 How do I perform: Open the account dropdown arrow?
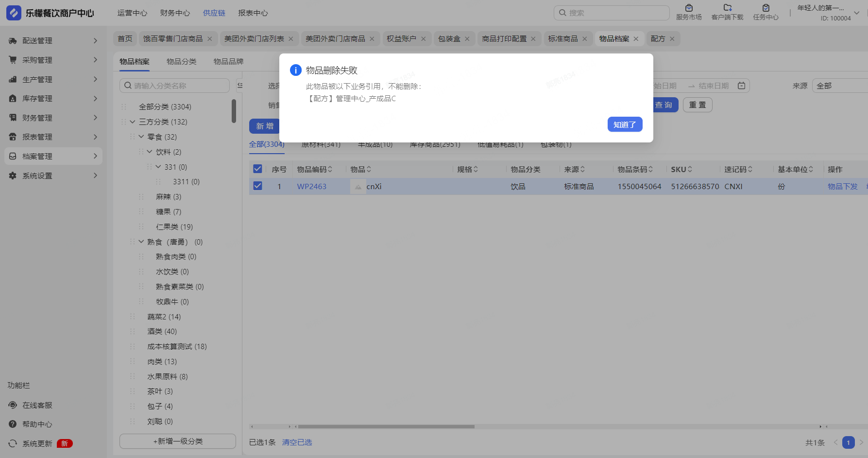857,13
